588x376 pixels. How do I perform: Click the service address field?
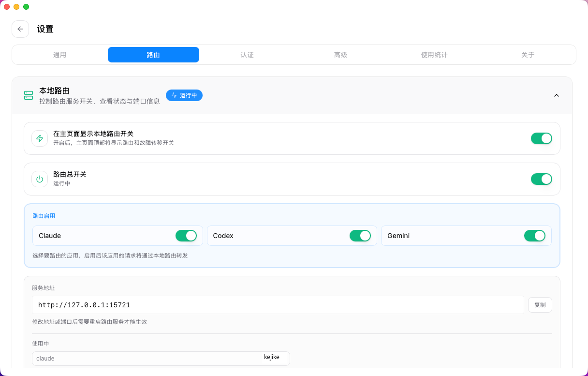click(x=278, y=305)
